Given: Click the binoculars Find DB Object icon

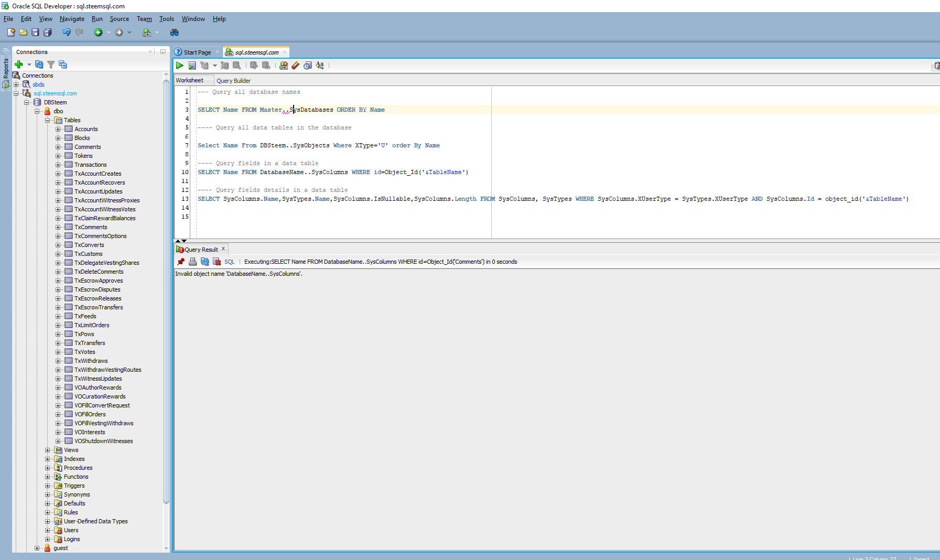Looking at the screenshot, I should pos(175,33).
